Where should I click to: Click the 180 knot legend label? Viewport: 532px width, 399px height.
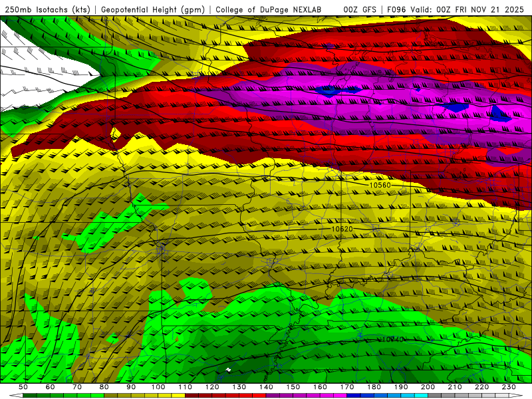(x=374, y=387)
